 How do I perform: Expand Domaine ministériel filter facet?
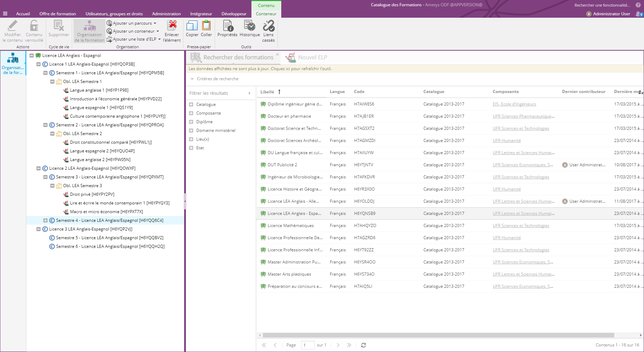[x=191, y=131]
